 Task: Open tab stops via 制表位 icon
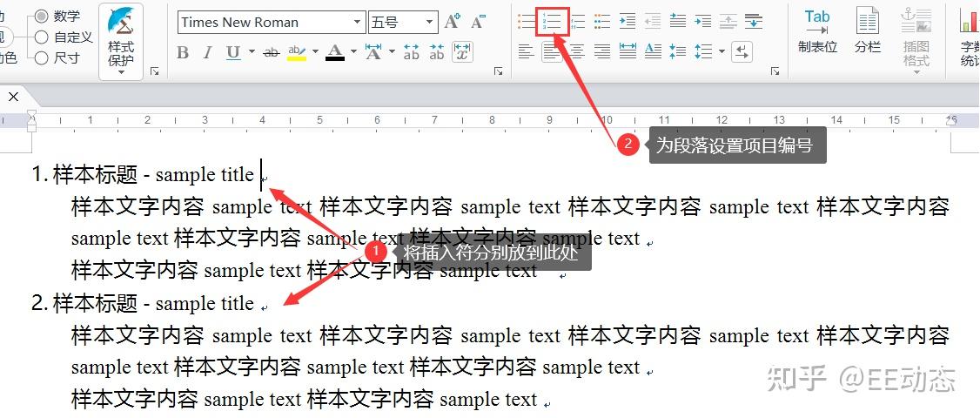817,31
